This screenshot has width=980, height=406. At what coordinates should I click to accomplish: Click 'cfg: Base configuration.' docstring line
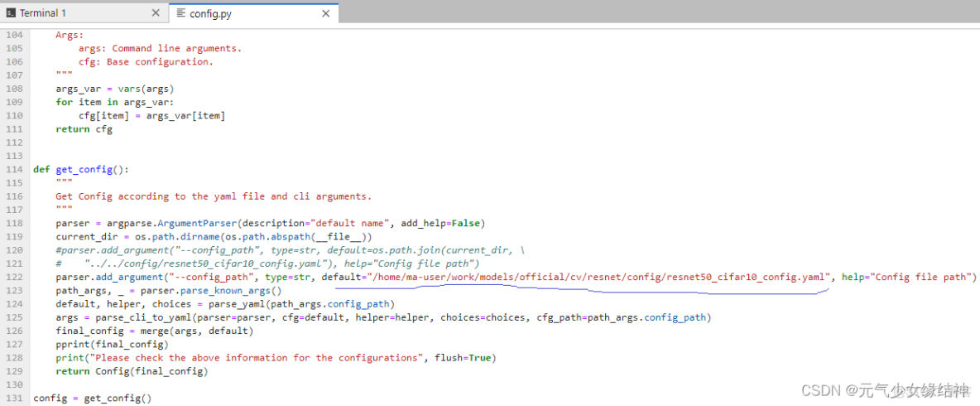pos(147,62)
